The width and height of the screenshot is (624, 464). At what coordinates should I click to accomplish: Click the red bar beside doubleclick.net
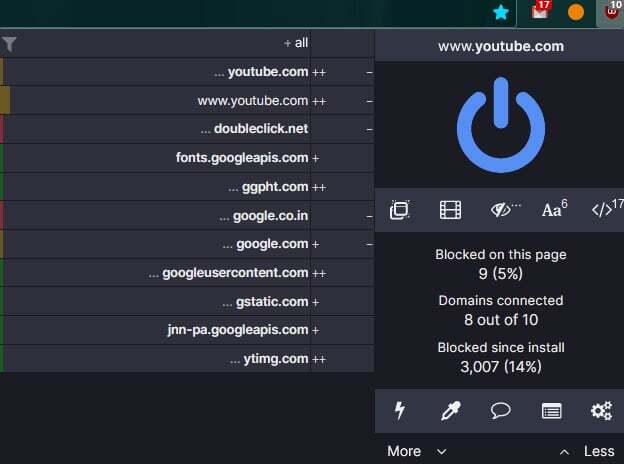point(2,129)
